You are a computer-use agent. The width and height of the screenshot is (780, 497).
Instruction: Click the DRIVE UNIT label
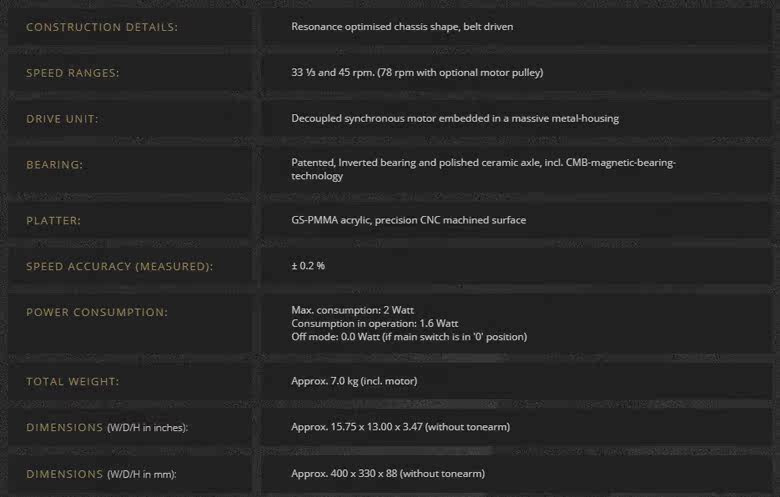click(x=62, y=119)
